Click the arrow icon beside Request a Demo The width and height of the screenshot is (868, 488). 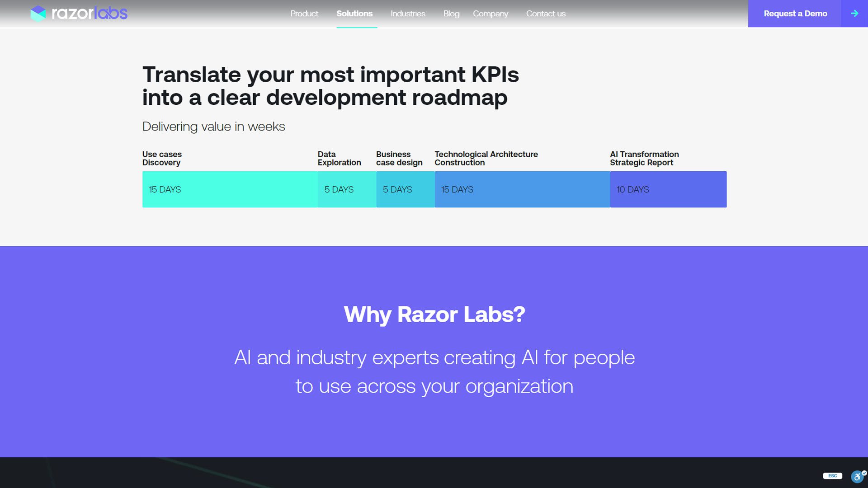[x=854, y=14]
